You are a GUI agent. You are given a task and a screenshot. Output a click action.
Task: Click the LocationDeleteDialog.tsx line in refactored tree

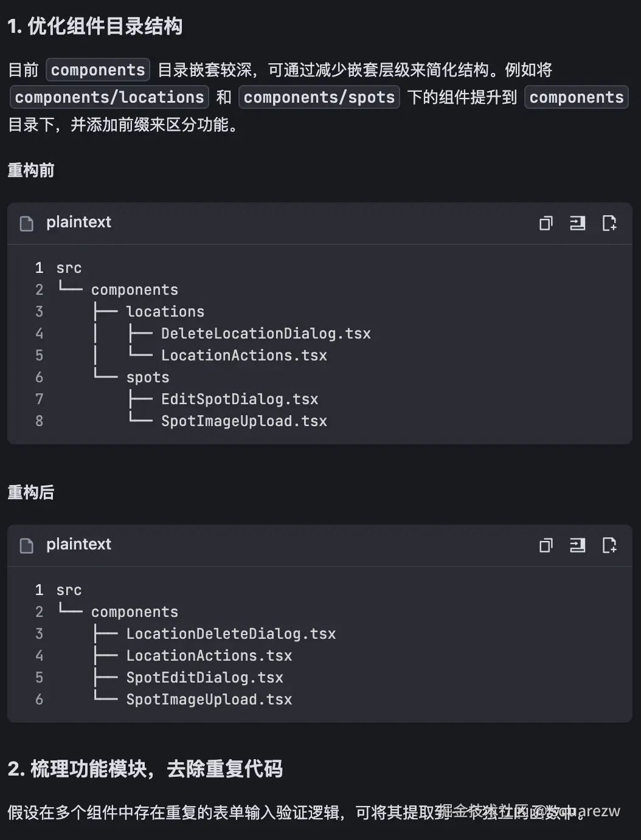(x=231, y=634)
